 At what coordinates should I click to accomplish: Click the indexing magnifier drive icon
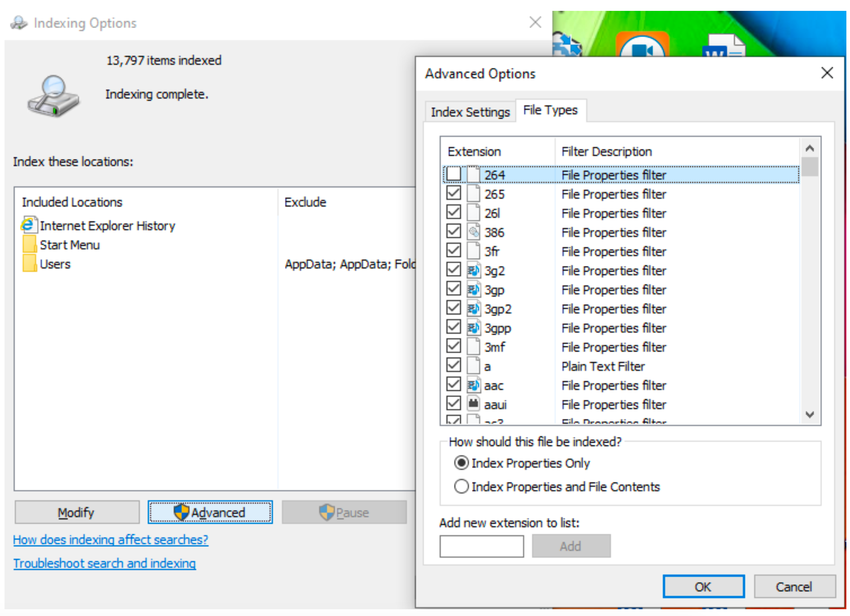(x=53, y=96)
